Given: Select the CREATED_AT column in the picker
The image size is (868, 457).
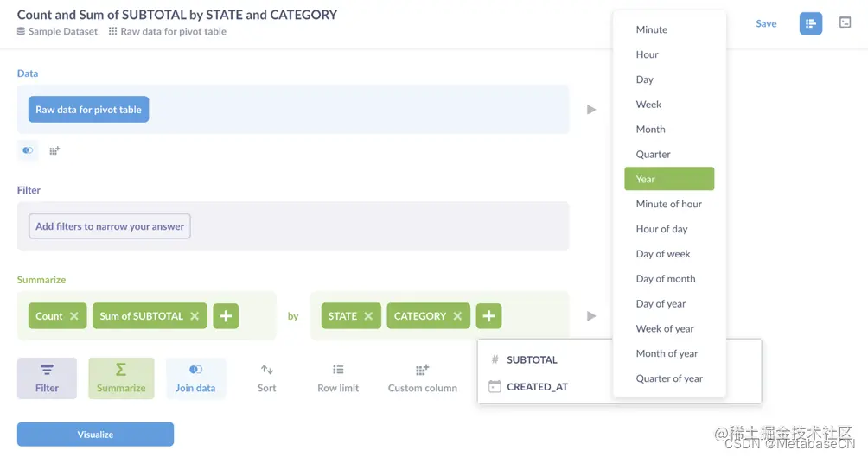Looking at the screenshot, I should 537,387.
